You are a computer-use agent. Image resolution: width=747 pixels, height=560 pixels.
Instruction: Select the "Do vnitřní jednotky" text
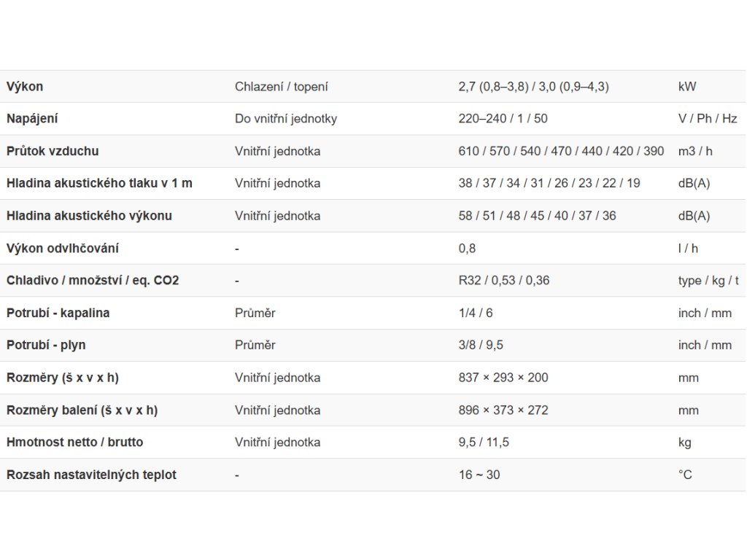(286, 119)
